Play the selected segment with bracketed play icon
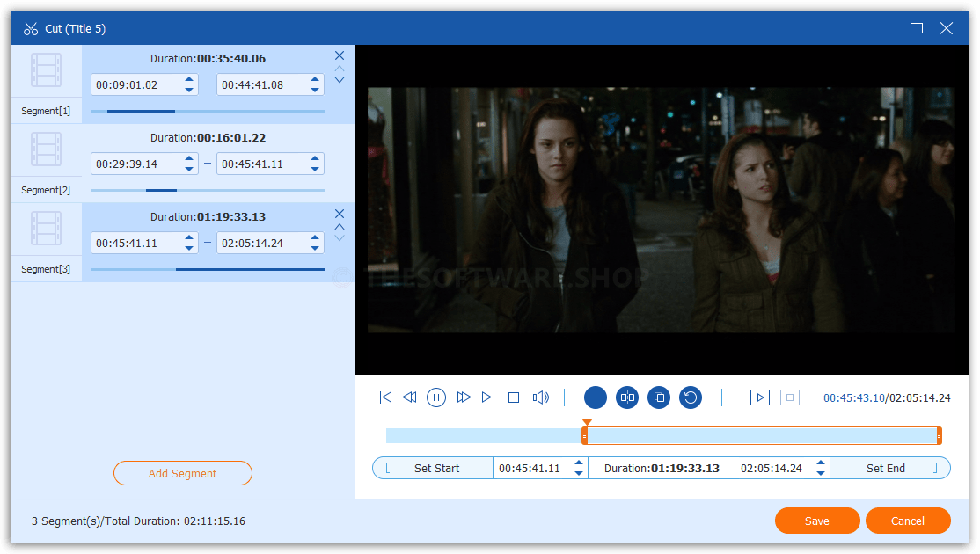The height and width of the screenshot is (554, 980). coord(759,397)
